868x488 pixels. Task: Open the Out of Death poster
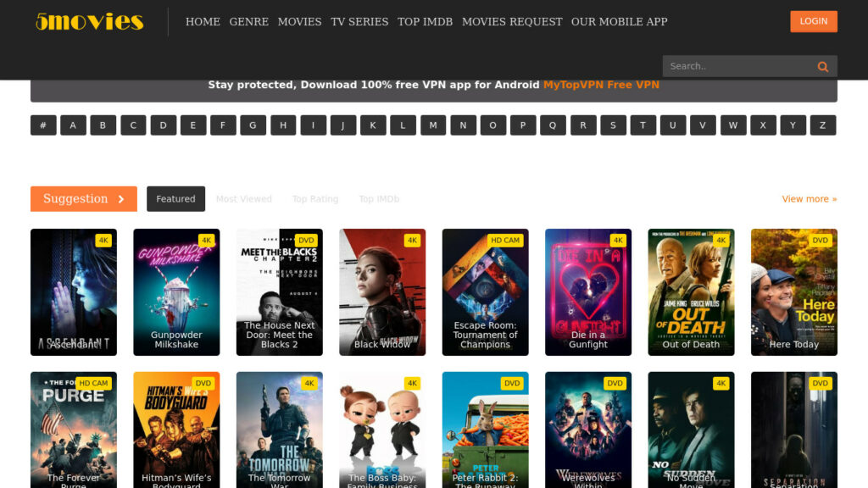pos(692,292)
